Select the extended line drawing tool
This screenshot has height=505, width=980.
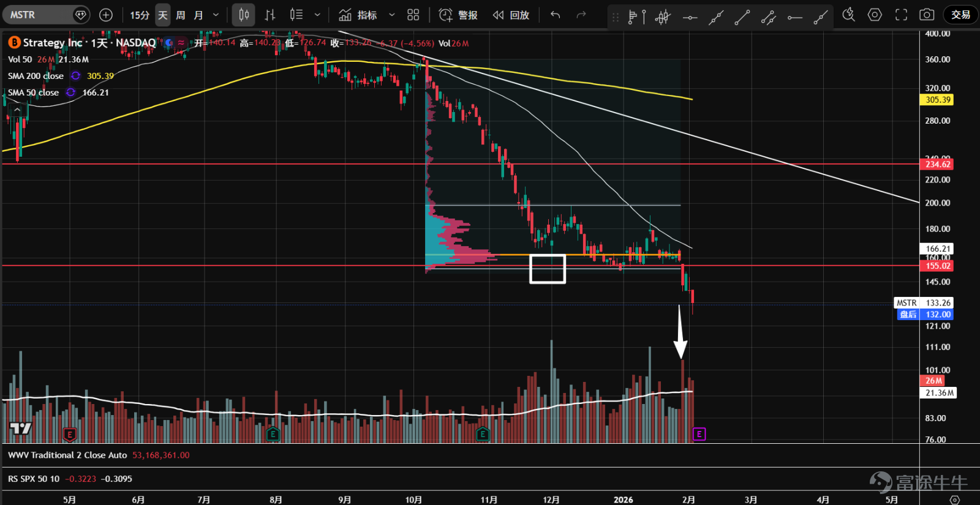pos(716,18)
